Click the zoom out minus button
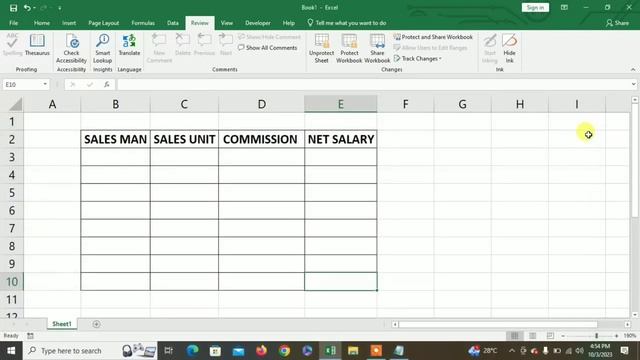Screen dimensions: 640x360 [x=563, y=336]
